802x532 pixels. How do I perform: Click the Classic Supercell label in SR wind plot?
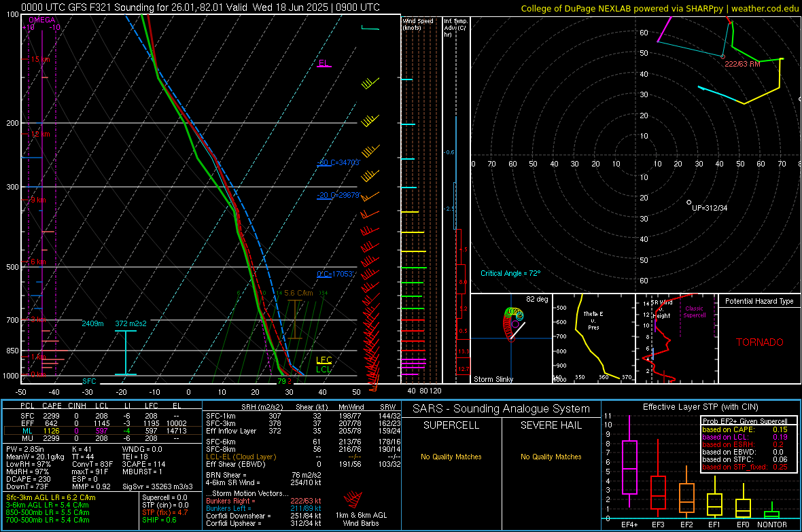[x=695, y=312]
